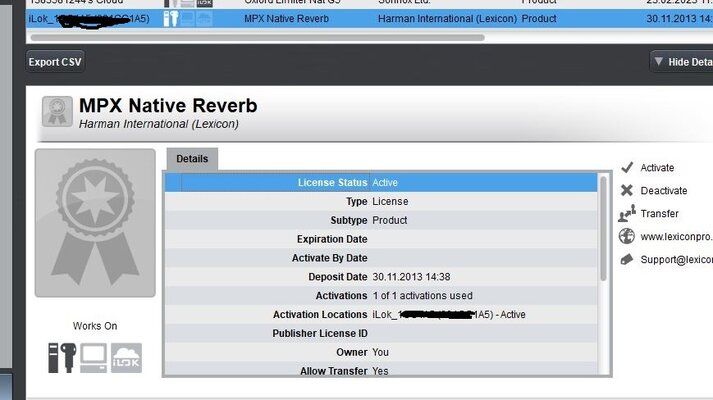Click the license list horizontal scrollbar

point(257,38)
